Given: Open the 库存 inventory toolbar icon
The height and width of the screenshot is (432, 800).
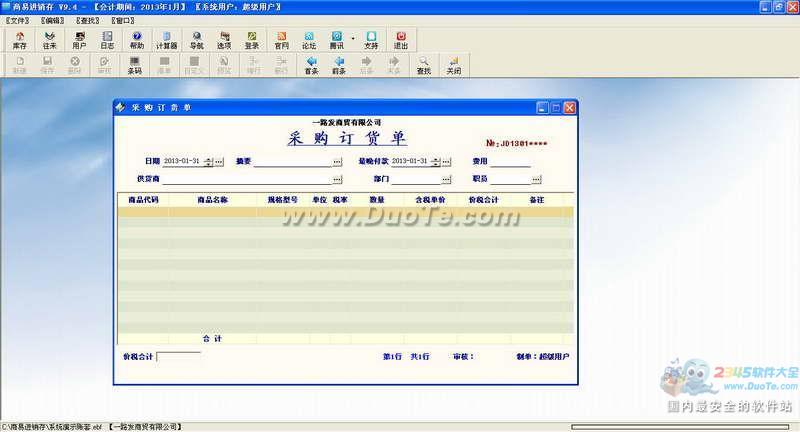Looking at the screenshot, I should pyautogui.click(x=20, y=40).
